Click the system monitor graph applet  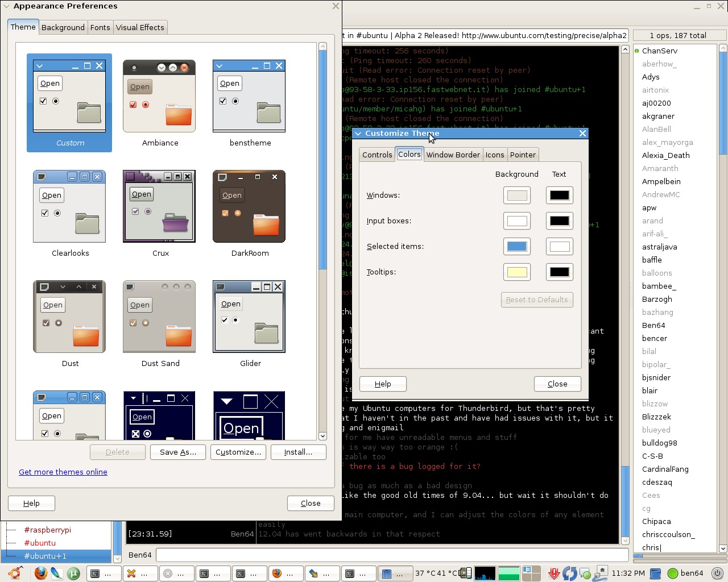[485, 573]
